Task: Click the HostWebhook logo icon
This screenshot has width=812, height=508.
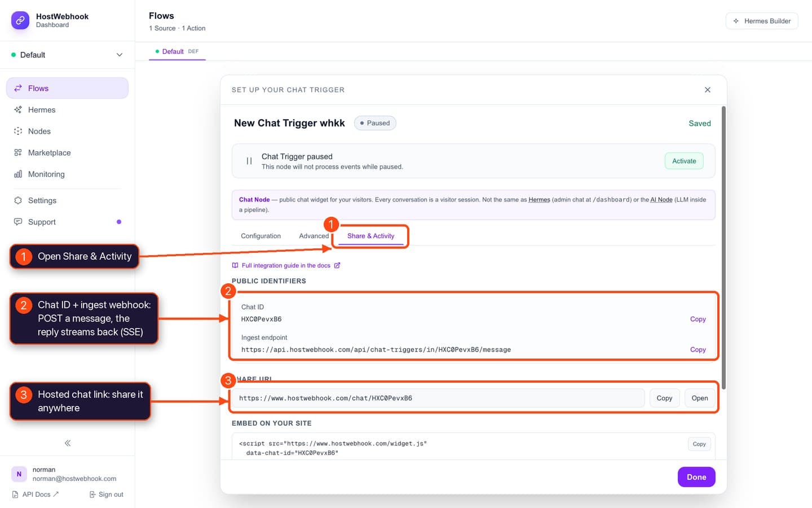Action: point(20,20)
